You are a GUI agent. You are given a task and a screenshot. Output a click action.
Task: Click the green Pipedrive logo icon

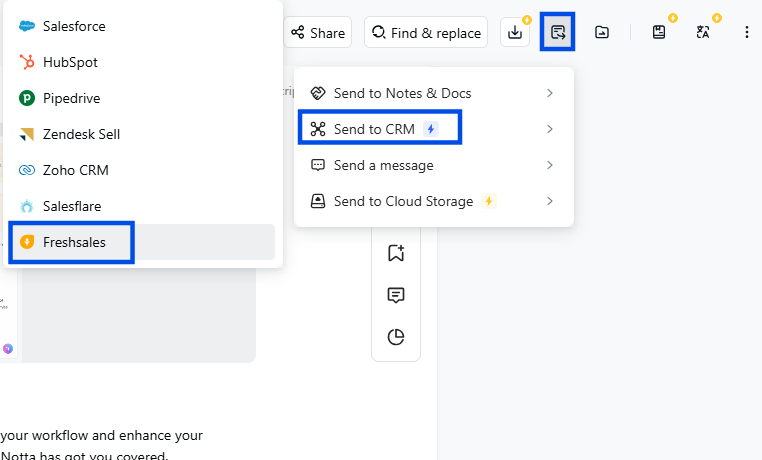pyautogui.click(x=27, y=98)
